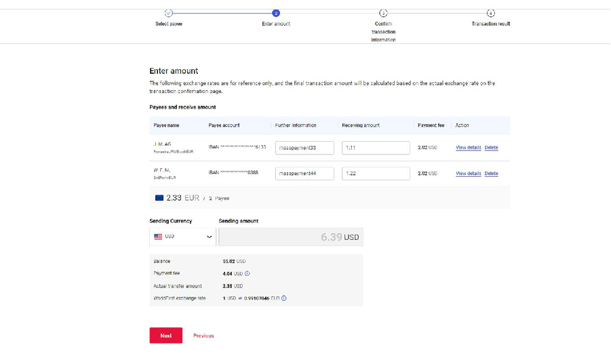Click the Enter amount step 2 circle
Viewport: 611px width, 364px height.
point(276,13)
